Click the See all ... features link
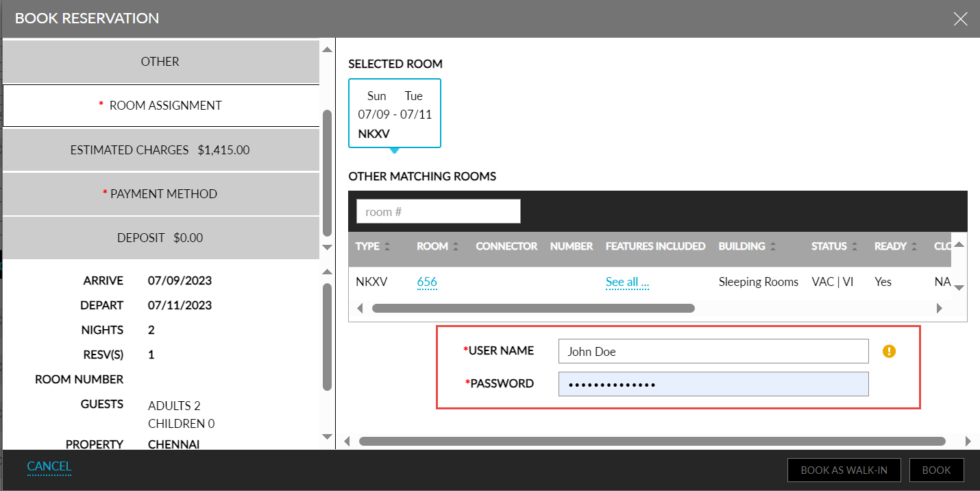 pos(627,282)
